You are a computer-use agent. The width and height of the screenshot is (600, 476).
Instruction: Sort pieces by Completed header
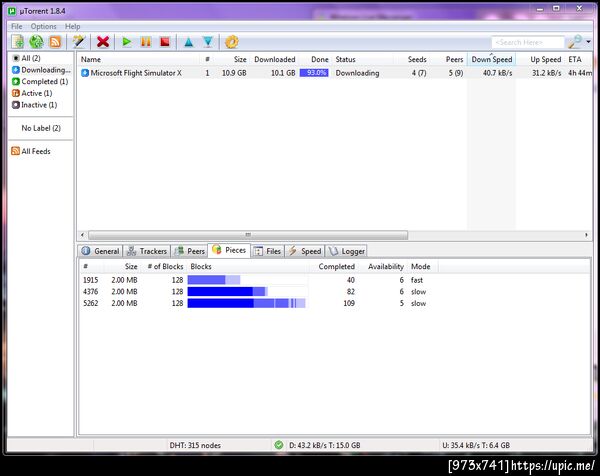click(336, 267)
